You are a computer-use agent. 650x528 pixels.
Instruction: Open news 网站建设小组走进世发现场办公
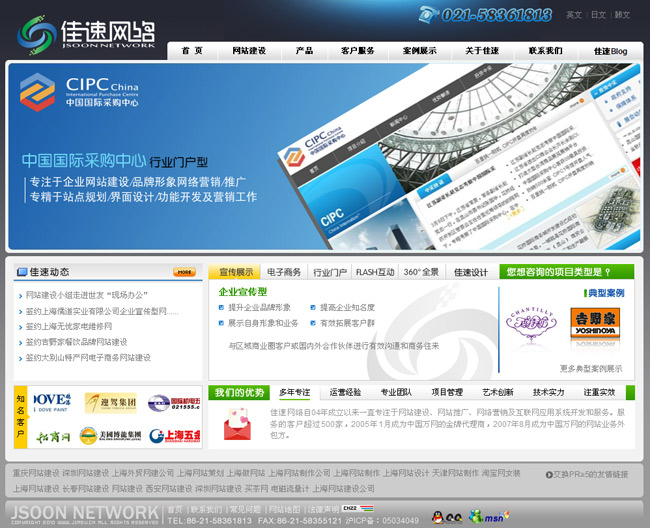click(87, 295)
